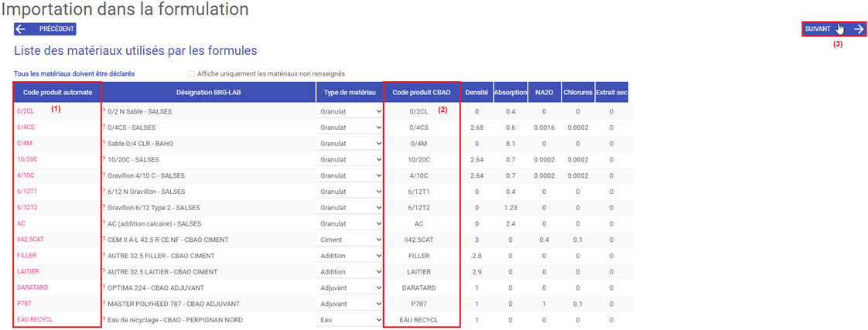Click the red question mark beside CEM II A-L
The height and width of the screenshot is (330, 868).
click(x=104, y=239)
